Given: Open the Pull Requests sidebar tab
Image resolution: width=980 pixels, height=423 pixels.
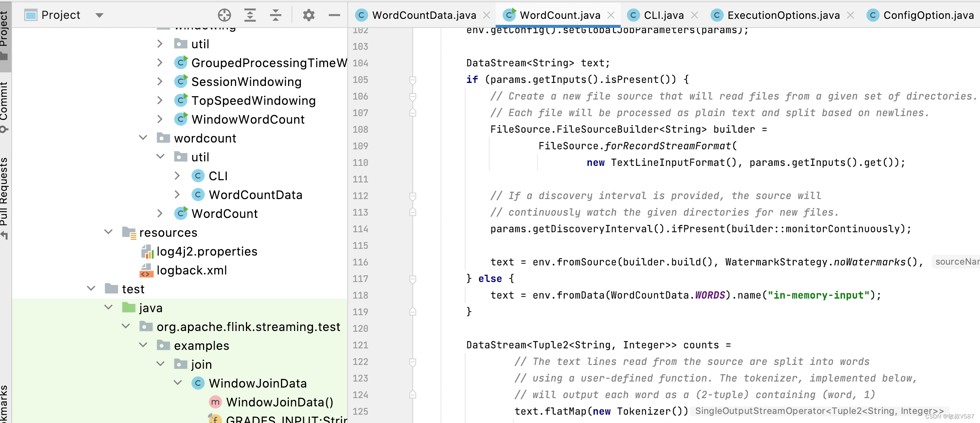Looking at the screenshot, I should click(5, 198).
